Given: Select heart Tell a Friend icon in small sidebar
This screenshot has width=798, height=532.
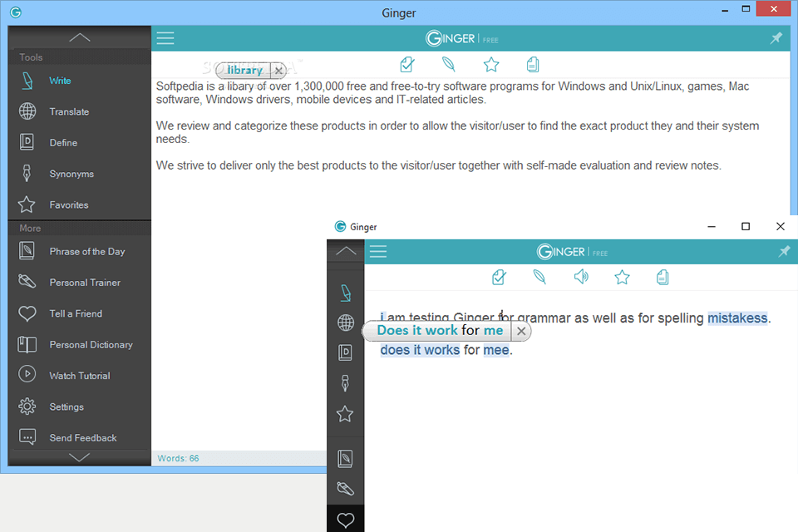Looking at the screenshot, I should [x=346, y=520].
